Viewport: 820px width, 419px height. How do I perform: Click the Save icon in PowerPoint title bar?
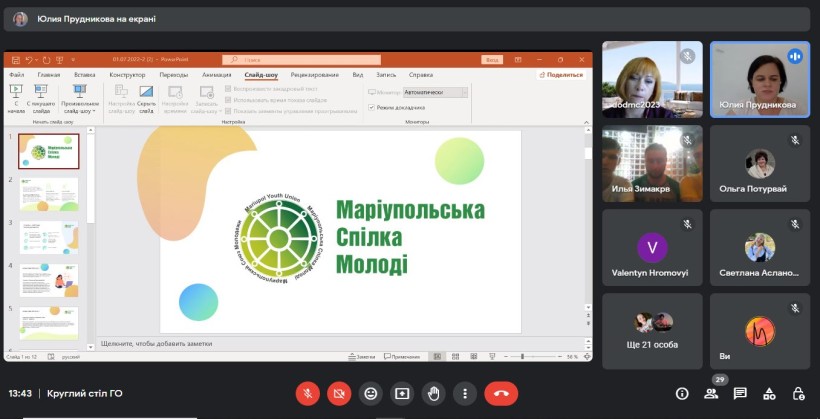tap(16, 60)
